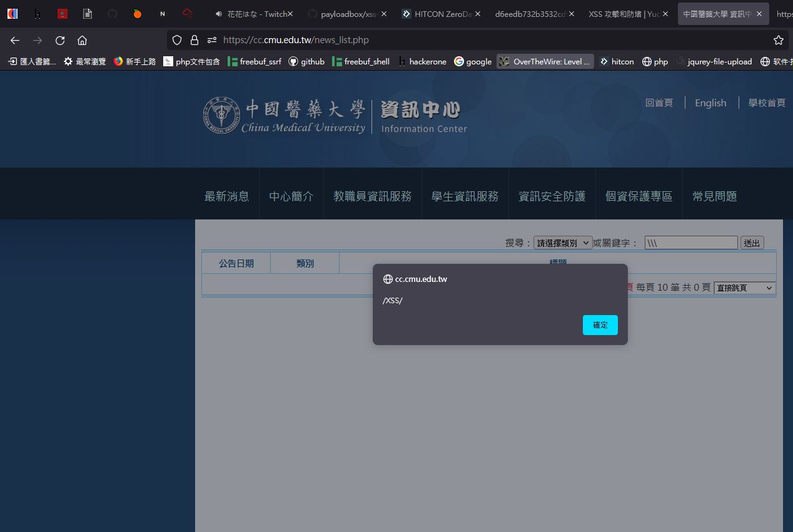Screen dimensions: 793x532
Task: Mute the Twitch tab via speaker icon
Action: (218, 14)
